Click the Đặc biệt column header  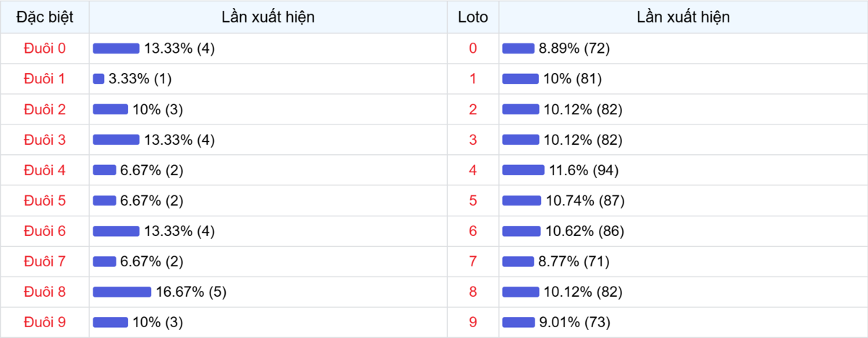(44, 17)
